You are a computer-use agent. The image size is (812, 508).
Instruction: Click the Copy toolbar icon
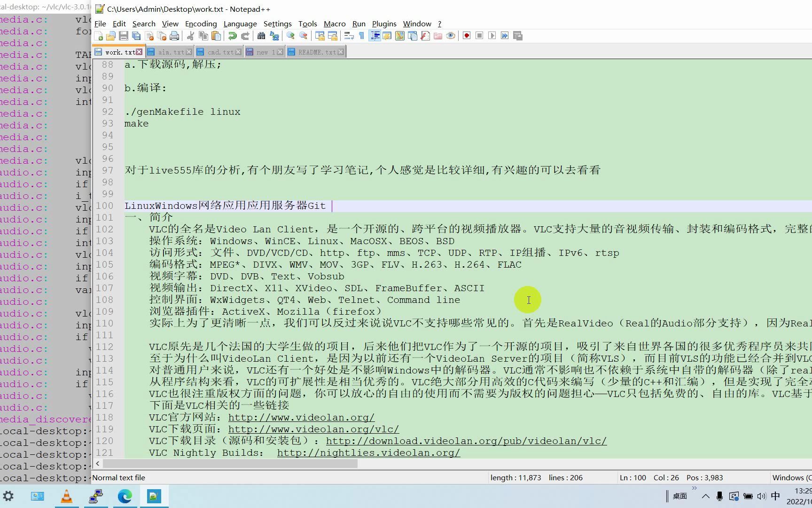click(x=203, y=36)
